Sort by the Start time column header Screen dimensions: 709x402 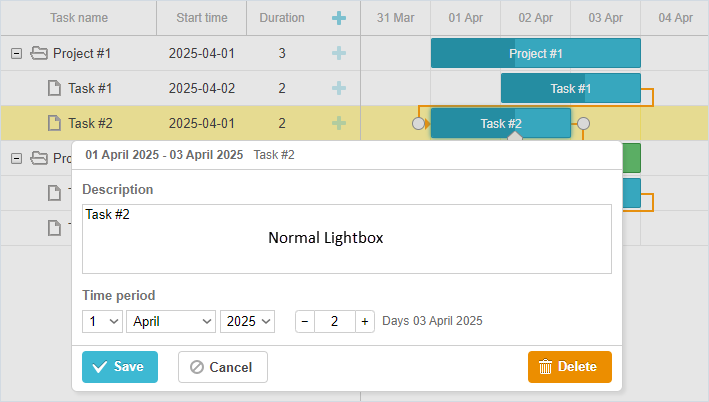pos(201,18)
